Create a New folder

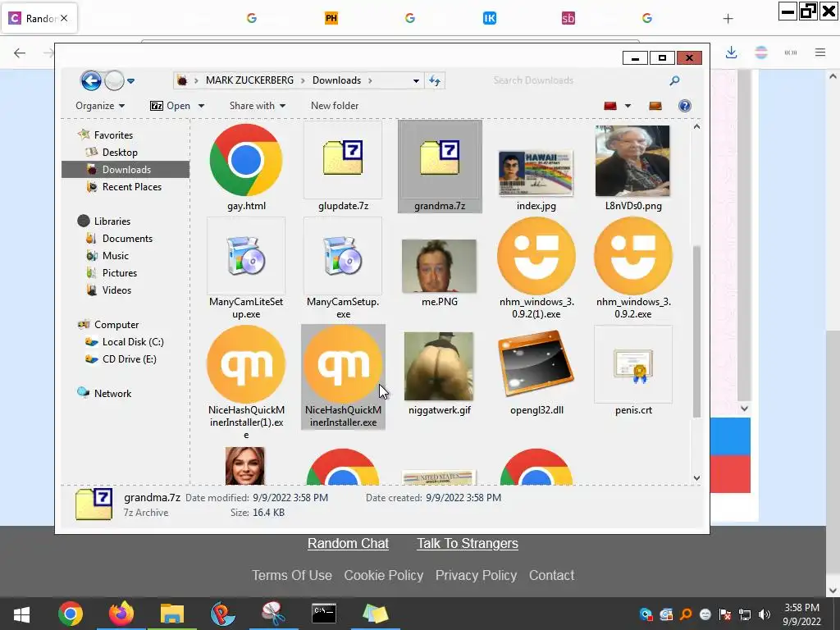coord(335,106)
